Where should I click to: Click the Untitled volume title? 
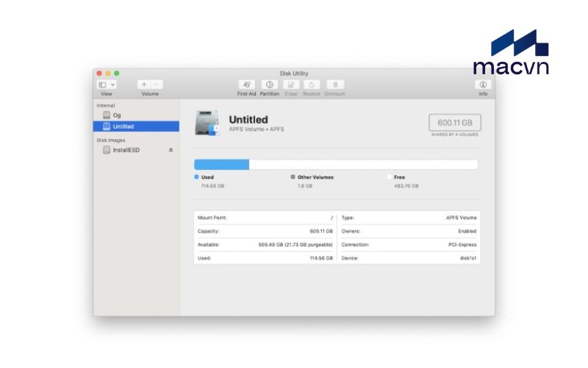[x=248, y=119]
